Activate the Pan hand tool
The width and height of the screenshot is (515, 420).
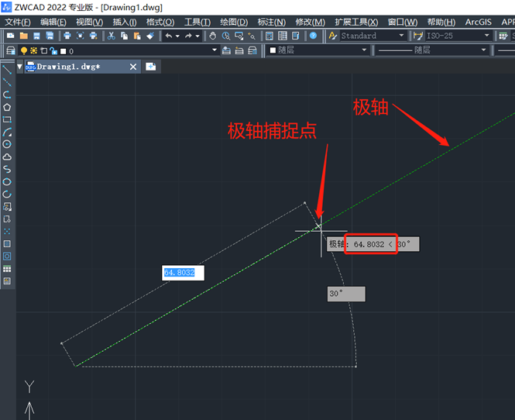[213, 36]
